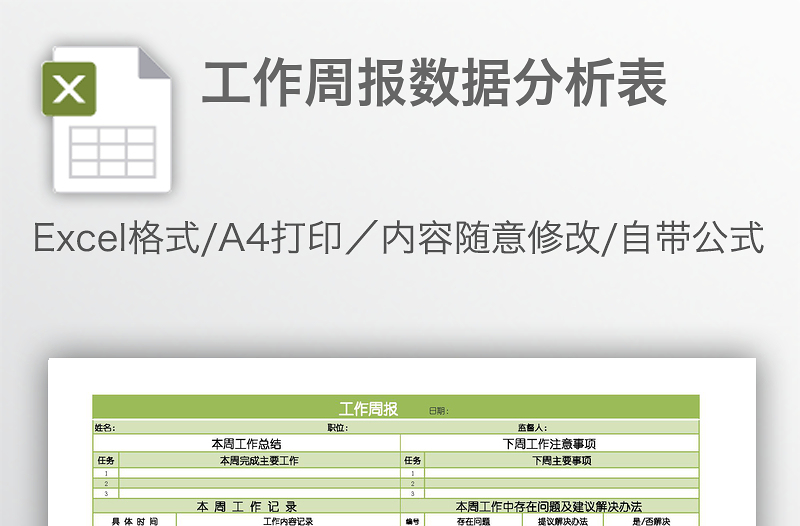This screenshot has height=526, width=800.
Task: Click the spreadsheet preview thumbnail
Action: pos(402,442)
